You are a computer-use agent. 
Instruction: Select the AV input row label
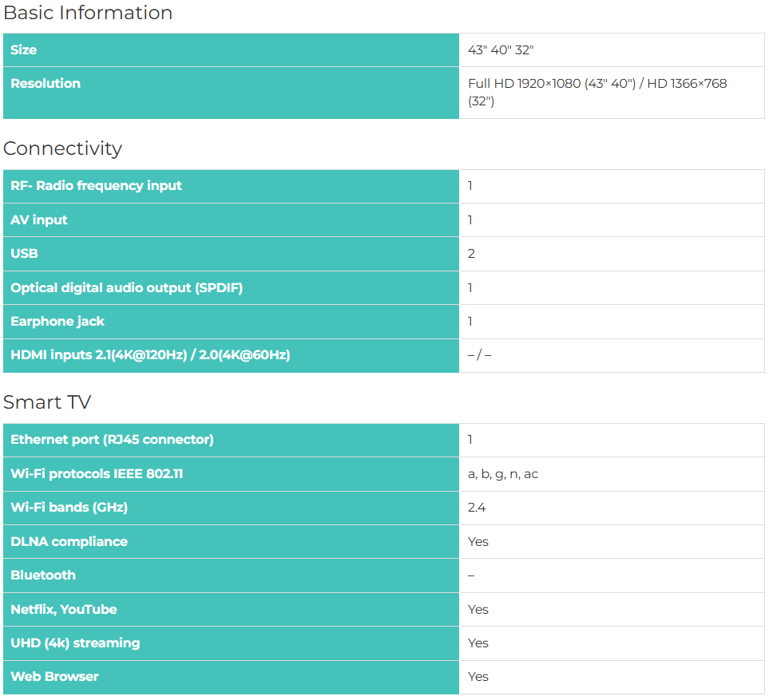[x=39, y=219]
